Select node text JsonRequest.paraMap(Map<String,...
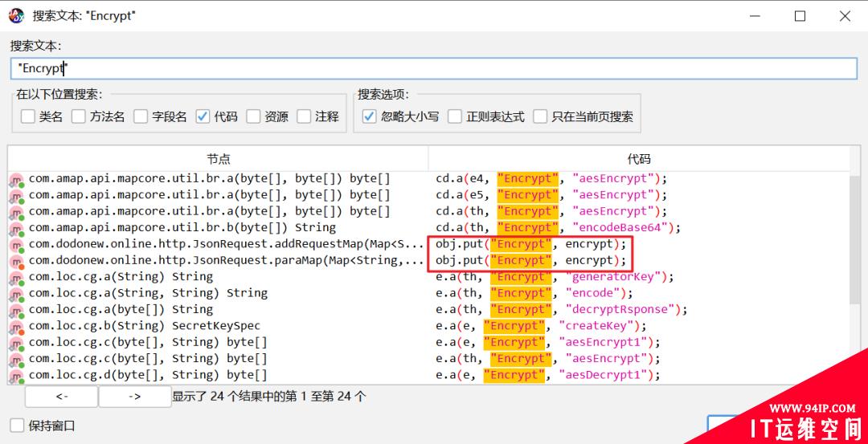Viewport: 868px width, 444px height. [227, 260]
